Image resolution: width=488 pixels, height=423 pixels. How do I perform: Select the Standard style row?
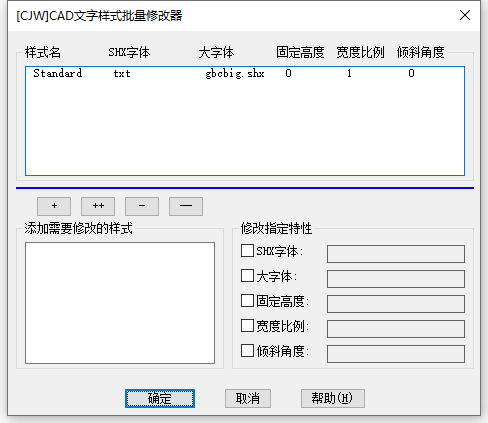tap(245, 73)
